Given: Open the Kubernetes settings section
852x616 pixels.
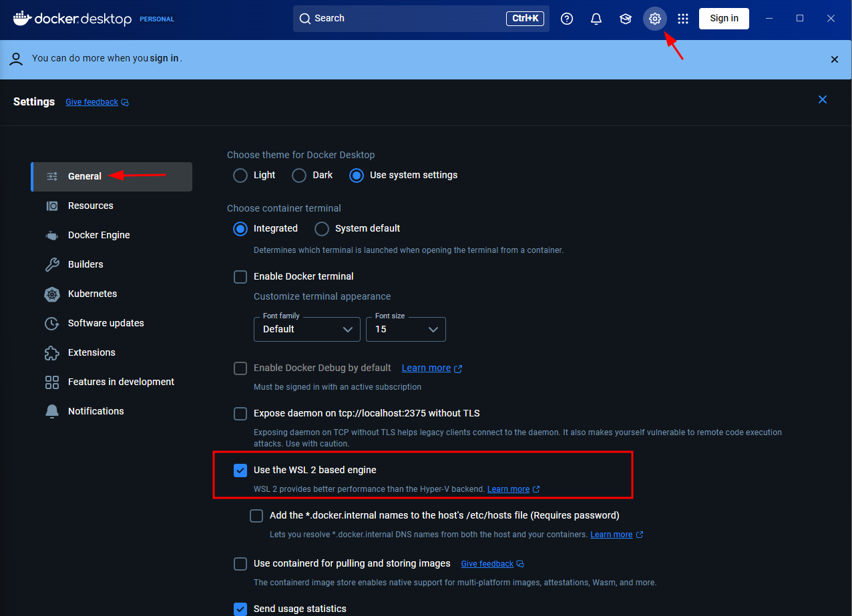Looking at the screenshot, I should click(x=92, y=294).
